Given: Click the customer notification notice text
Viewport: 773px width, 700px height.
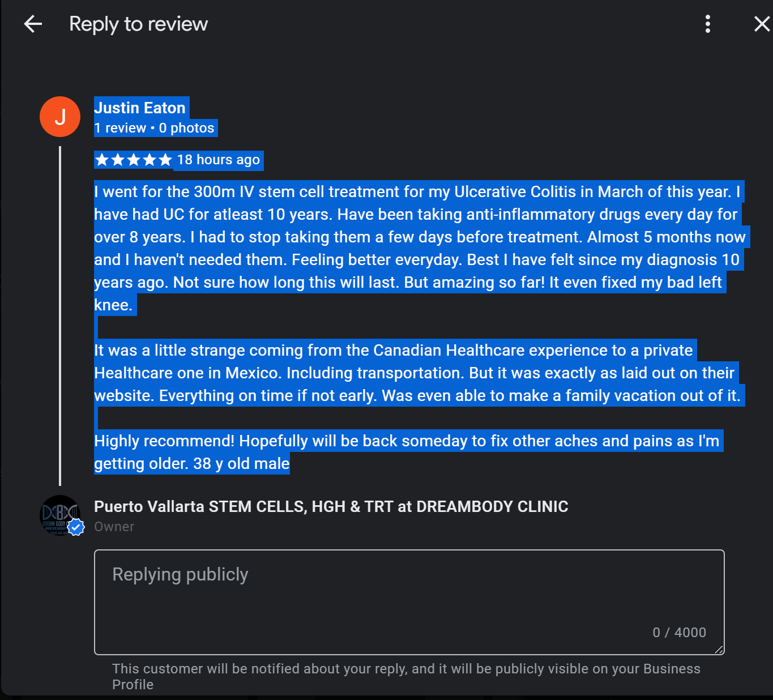Looking at the screenshot, I should pyautogui.click(x=405, y=676).
